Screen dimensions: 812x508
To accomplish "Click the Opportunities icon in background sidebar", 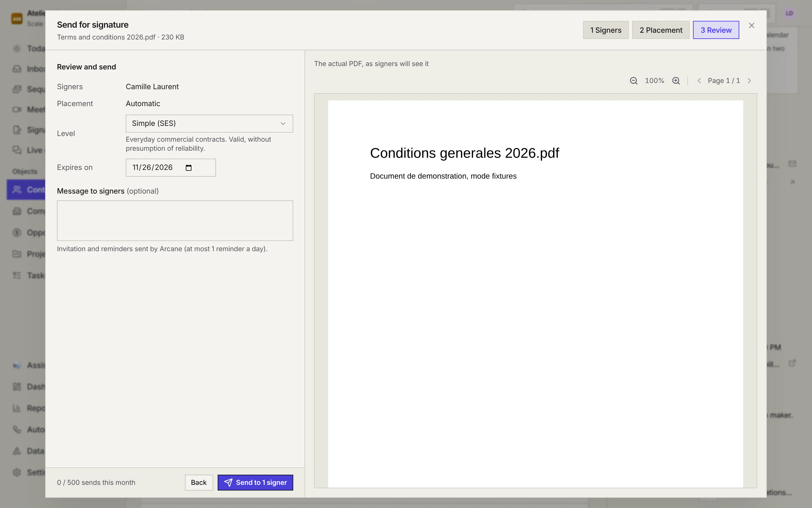I will (x=17, y=233).
